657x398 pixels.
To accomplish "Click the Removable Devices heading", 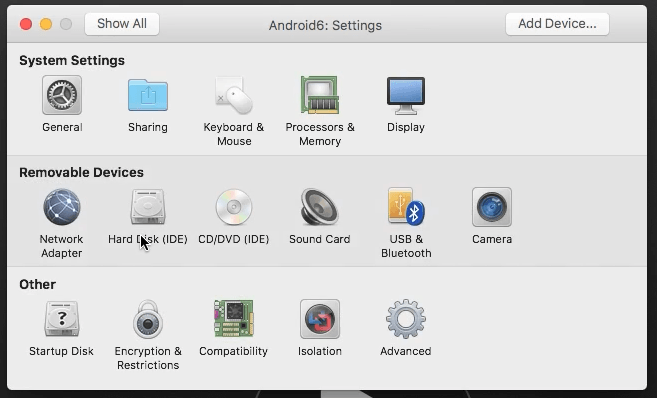I will coord(81,172).
